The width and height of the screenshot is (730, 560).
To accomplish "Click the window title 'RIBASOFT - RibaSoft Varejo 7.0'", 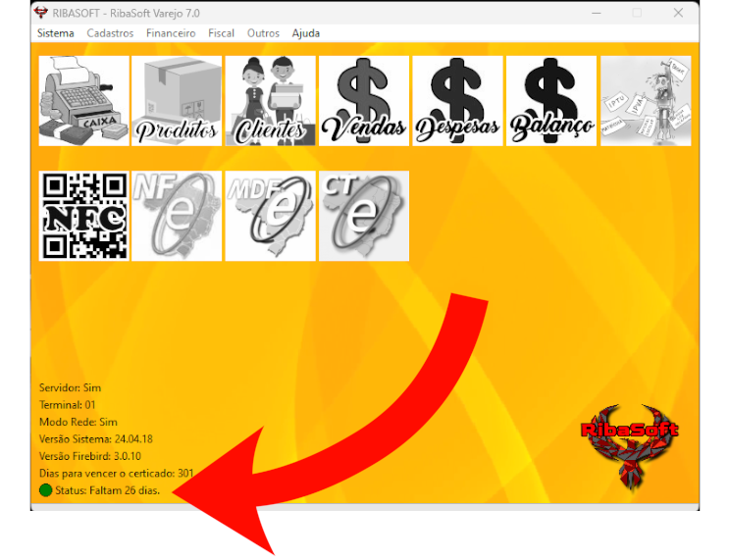I will coord(127,14).
